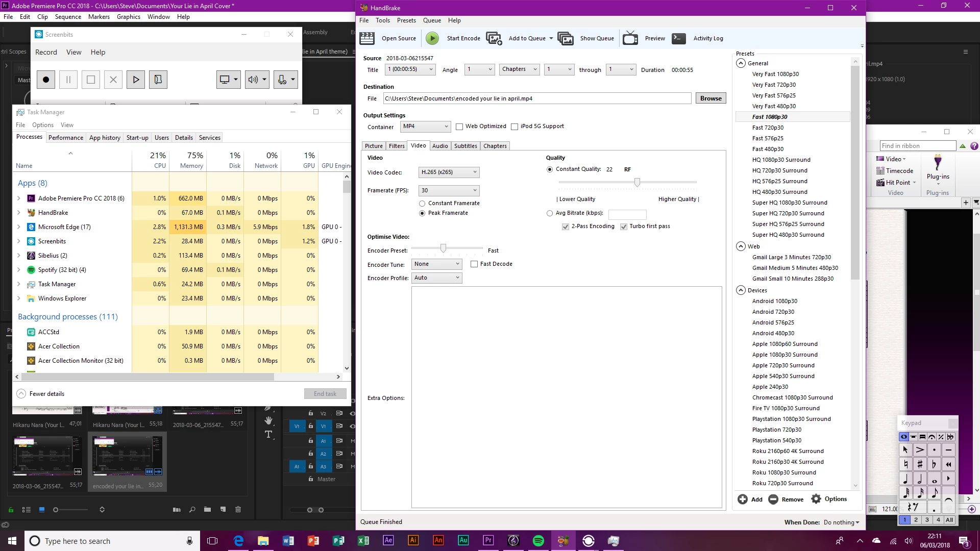
Task: Open the Show Queue icon
Action: (x=566, y=38)
